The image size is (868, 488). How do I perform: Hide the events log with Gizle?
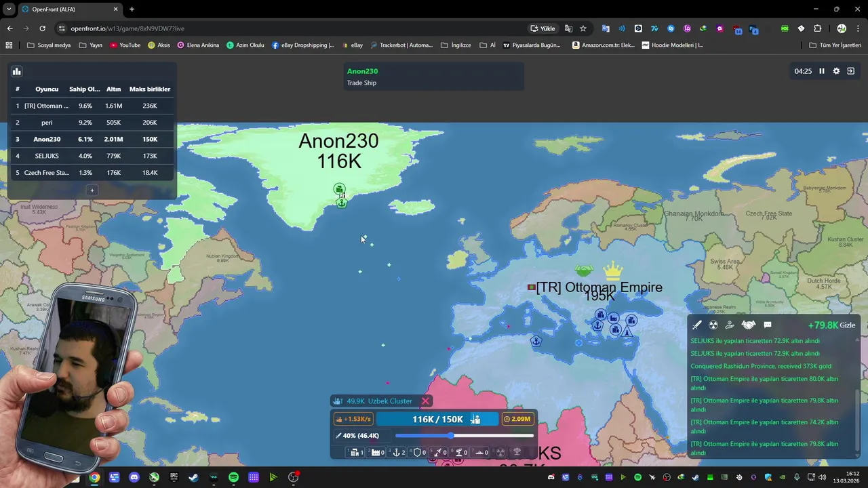(848, 325)
